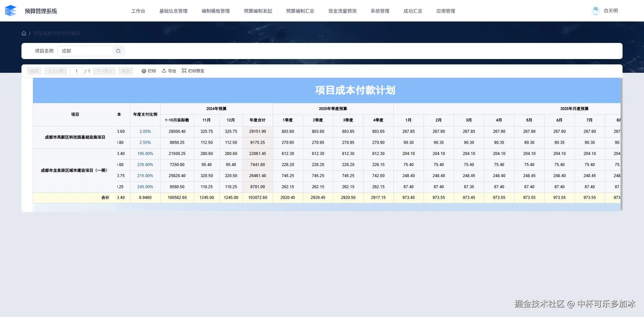644x317 pixels.
Task: Select the cell with value 7250.80
Action: 177,165
